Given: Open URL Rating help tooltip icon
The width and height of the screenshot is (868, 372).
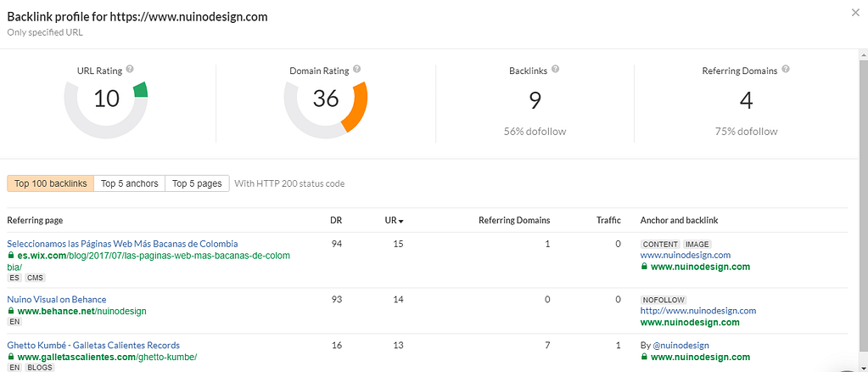Looking at the screenshot, I should (x=130, y=70).
